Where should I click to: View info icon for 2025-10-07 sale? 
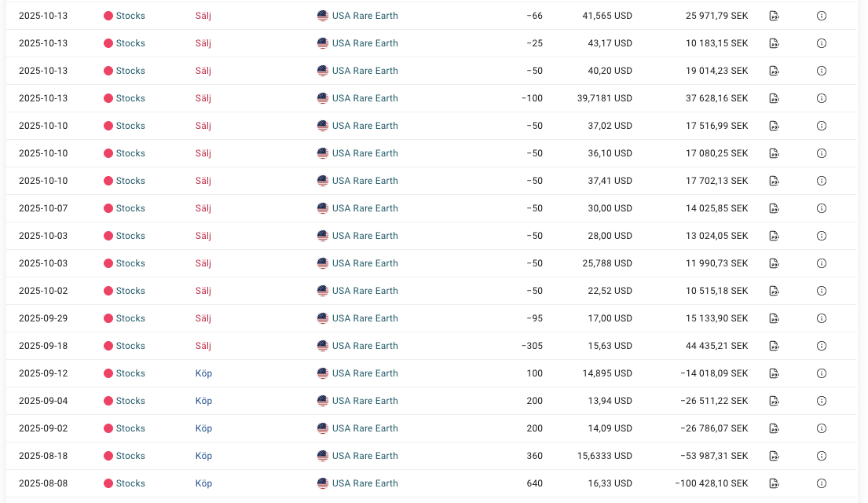tap(822, 208)
